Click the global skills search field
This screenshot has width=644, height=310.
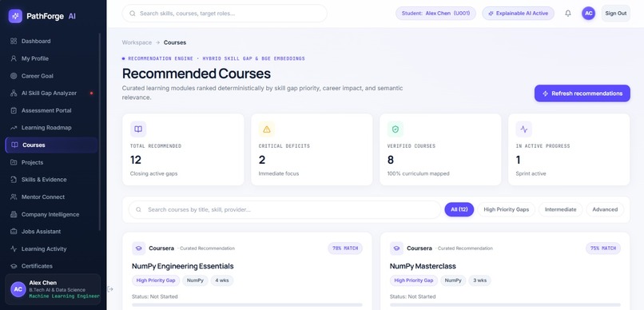225,13
